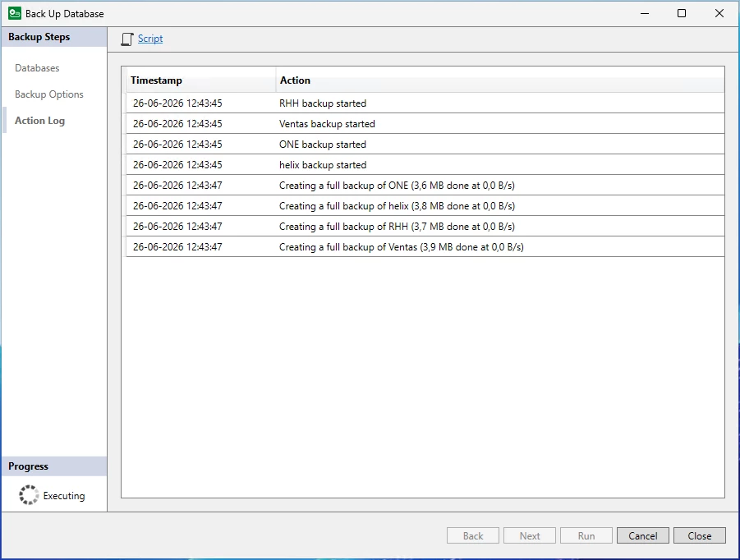
Task: Click the disabled Next button
Action: click(530, 535)
